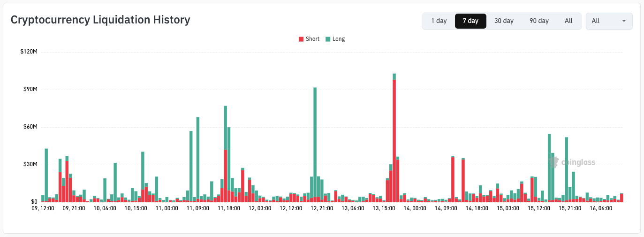Click the 09, 12:00 axis label
Image resolution: width=644 pixels, height=237 pixels.
pyautogui.click(x=43, y=208)
